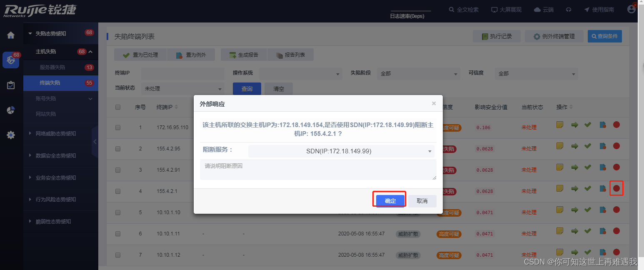
Task: Check the checkbox for row 155.4.2.95
Action: point(118,149)
